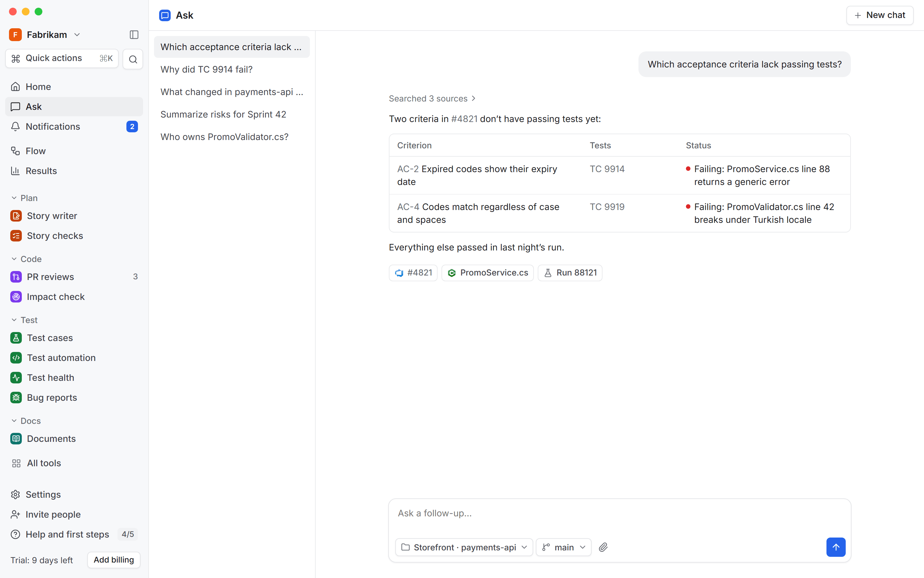The width and height of the screenshot is (924, 578).
Task: Open the Fabrikam workspace dropdown
Action: click(45, 35)
